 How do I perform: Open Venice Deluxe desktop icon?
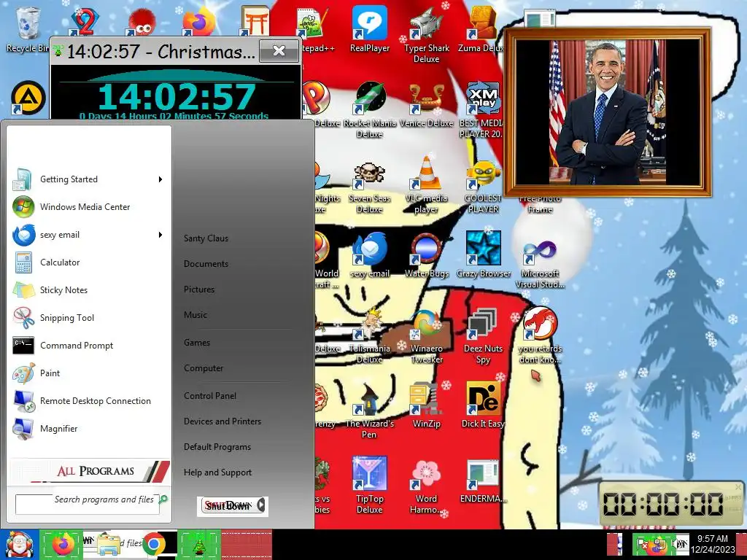click(426, 105)
